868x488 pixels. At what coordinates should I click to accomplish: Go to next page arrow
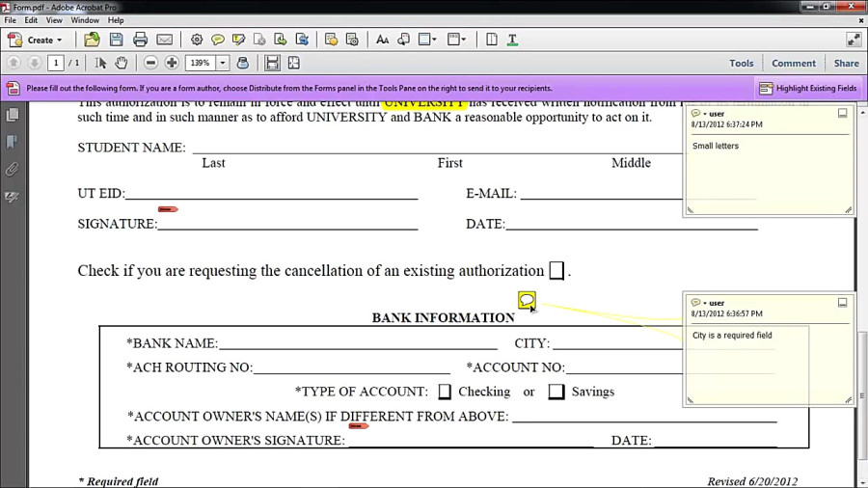[x=35, y=63]
